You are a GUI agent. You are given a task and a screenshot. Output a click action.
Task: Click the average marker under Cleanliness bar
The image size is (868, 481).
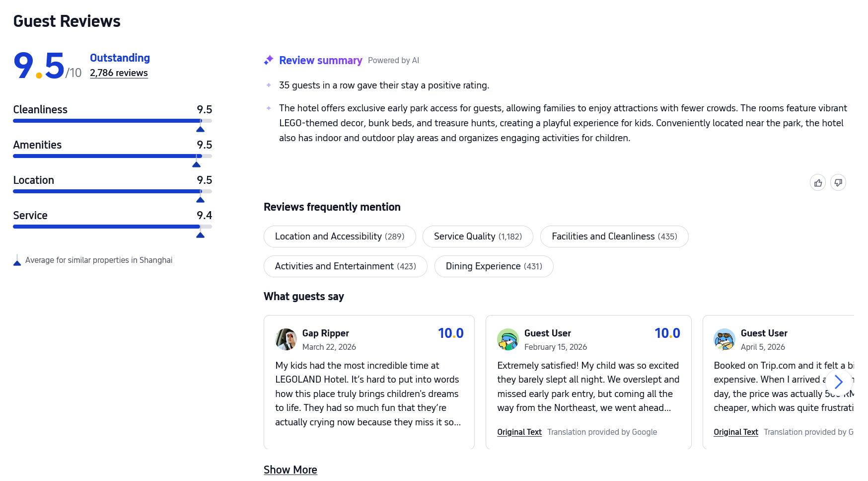point(200,129)
